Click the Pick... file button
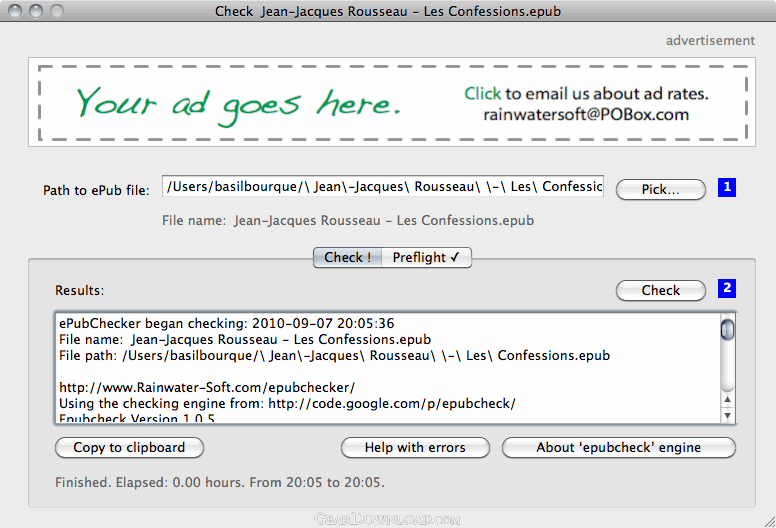776x528 pixels. pyautogui.click(x=661, y=190)
